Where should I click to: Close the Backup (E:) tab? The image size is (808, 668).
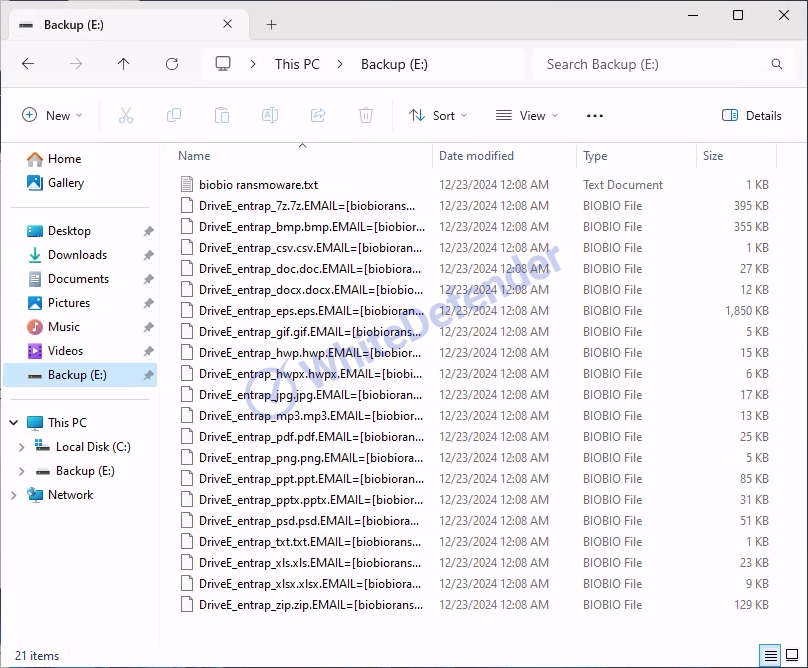(228, 24)
